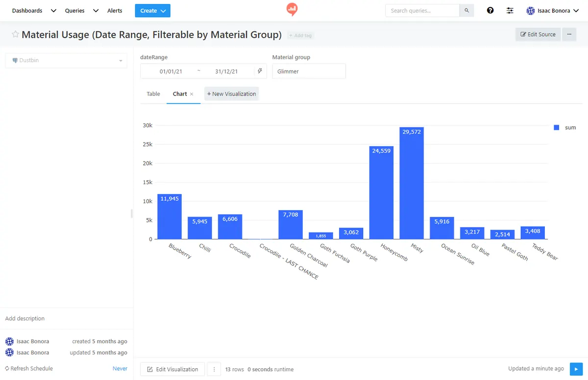Click the Crocodile bar 6,606
Viewport: 588px width, 380px height.
pos(230,227)
